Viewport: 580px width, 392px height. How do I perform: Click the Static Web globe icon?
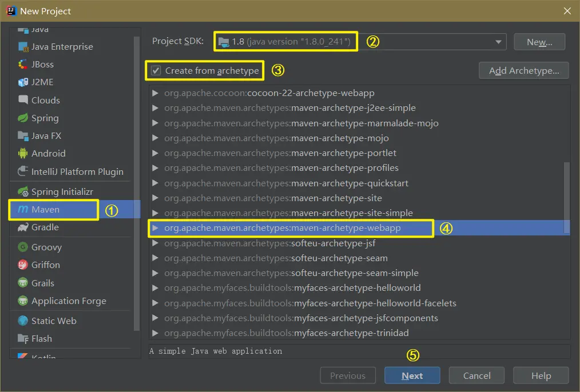tap(23, 321)
